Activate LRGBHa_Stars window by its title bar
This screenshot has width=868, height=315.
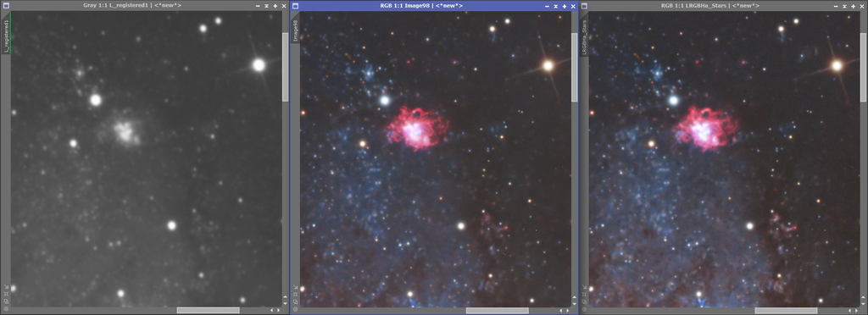709,6
